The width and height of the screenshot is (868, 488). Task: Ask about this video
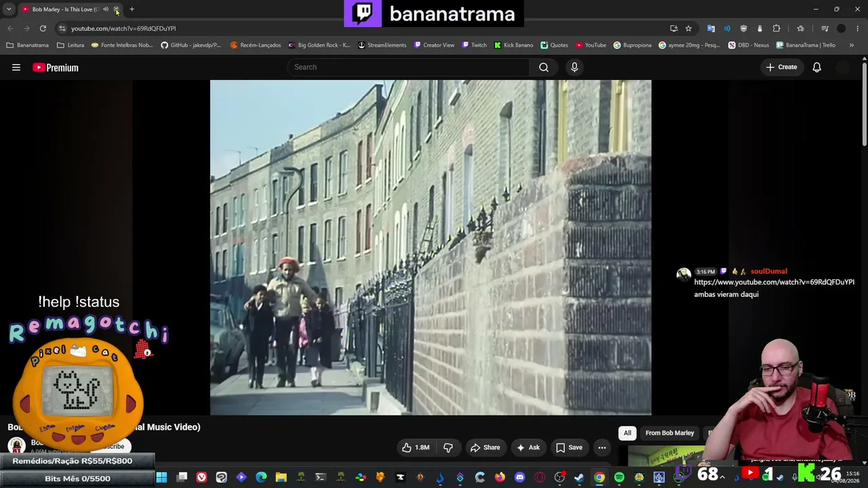click(x=528, y=447)
